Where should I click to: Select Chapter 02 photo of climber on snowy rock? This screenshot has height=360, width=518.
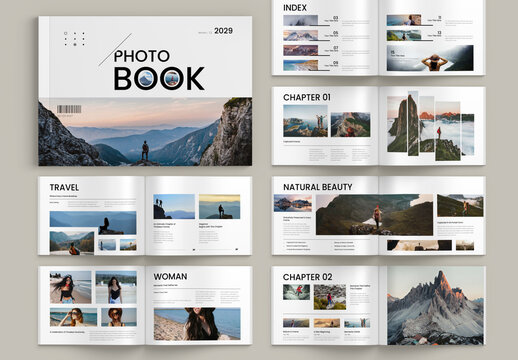296,292
